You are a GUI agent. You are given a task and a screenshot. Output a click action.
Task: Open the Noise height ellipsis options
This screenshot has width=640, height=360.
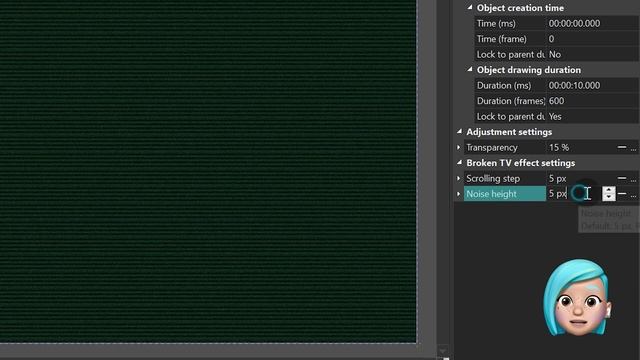click(633, 195)
